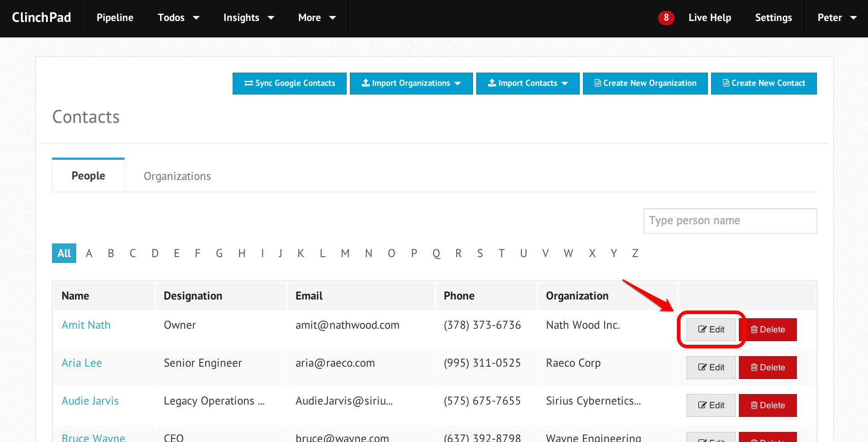The width and height of the screenshot is (868, 442).
Task: Click the Nath Wood Inc. organization cell
Action: [583, 325]
